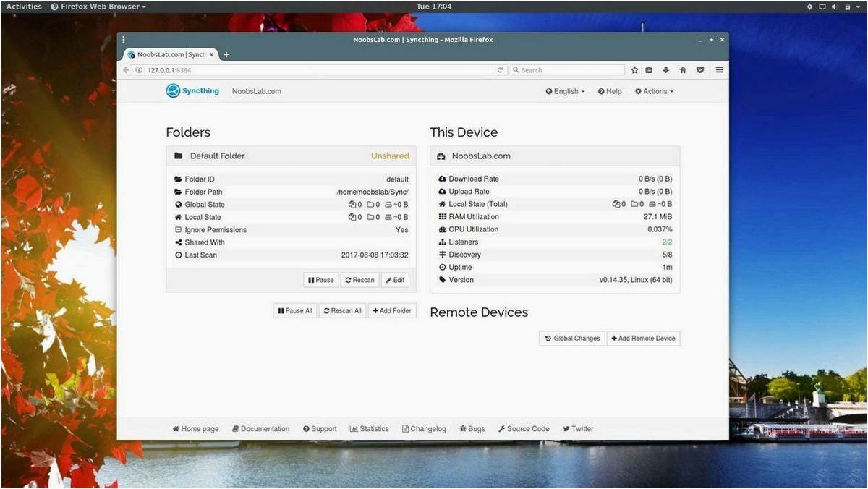868x489 pixels.
Task: Click the Local State (Total) home icon
Action: [x=443, y=204]
